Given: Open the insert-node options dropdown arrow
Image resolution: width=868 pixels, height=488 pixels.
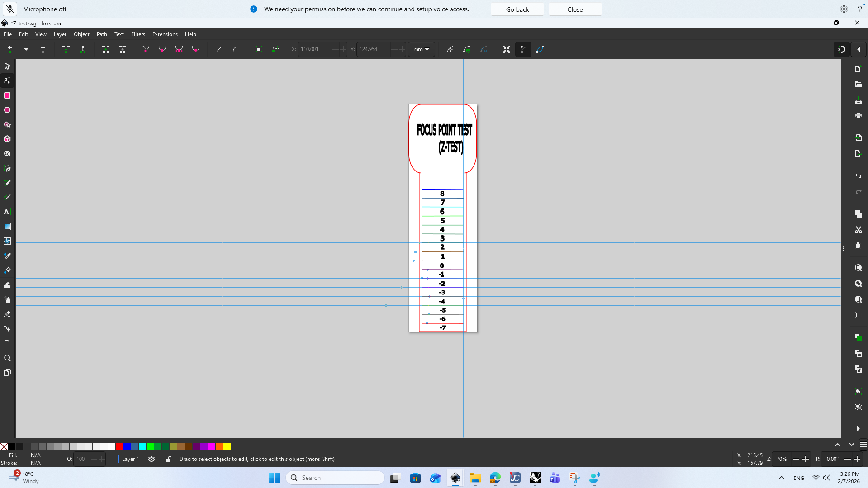Looking at the screenshot, I should click(x=26, y=49).
